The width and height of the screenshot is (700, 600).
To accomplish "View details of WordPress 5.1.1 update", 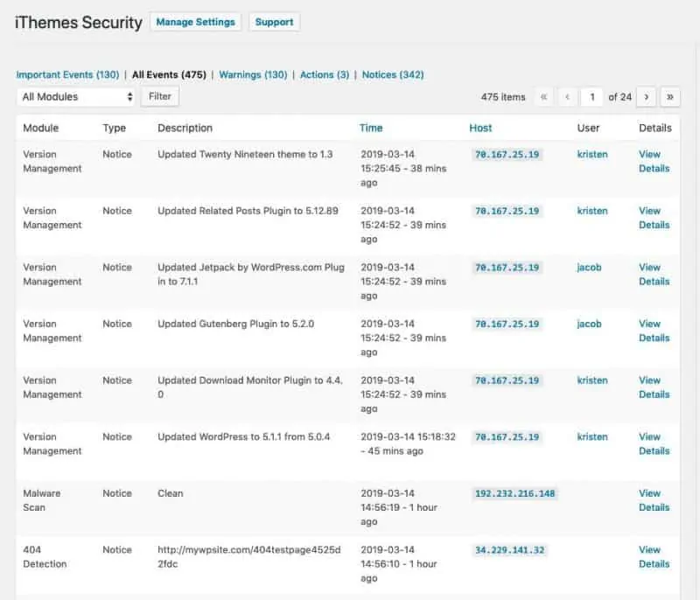I will pyautogui.click(x=654, y=443).
